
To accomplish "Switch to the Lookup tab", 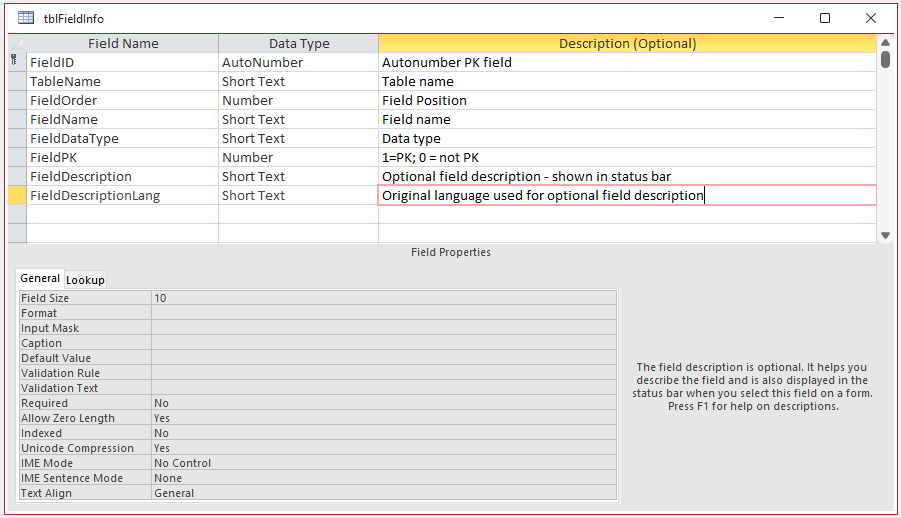I will coord(85,279).
